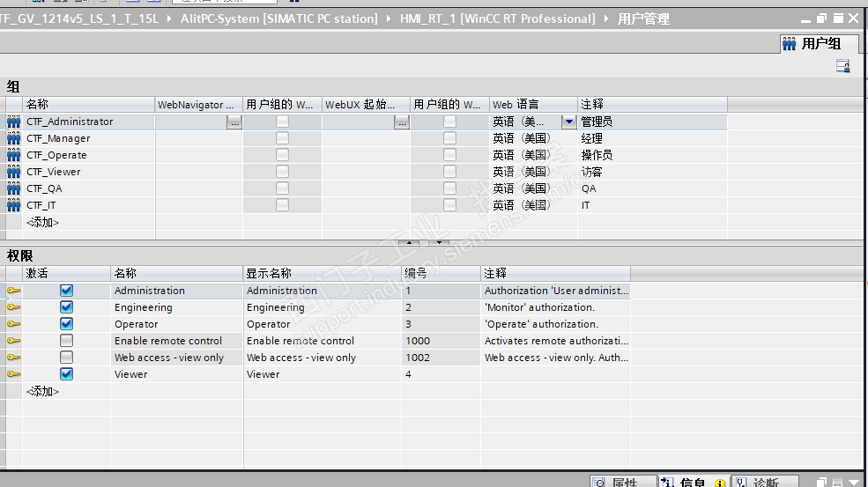Toggle the Administration permission checkbox
The height and width of the screenshot is (487, 868).
pyautogui.click(x=66, y=291)
